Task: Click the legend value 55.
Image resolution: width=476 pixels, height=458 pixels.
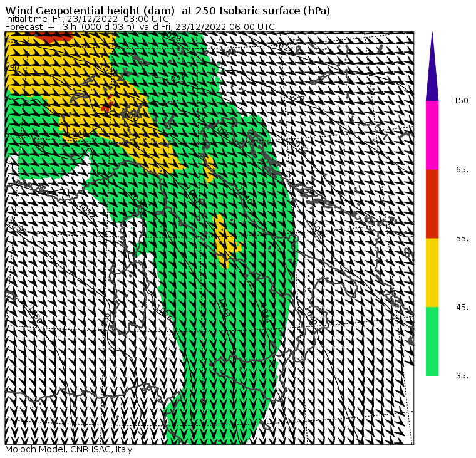Action: point(462,239)
